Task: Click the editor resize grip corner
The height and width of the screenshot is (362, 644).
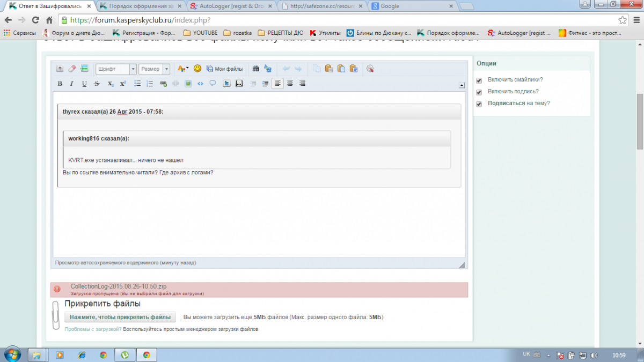Action: pos(462,265)
